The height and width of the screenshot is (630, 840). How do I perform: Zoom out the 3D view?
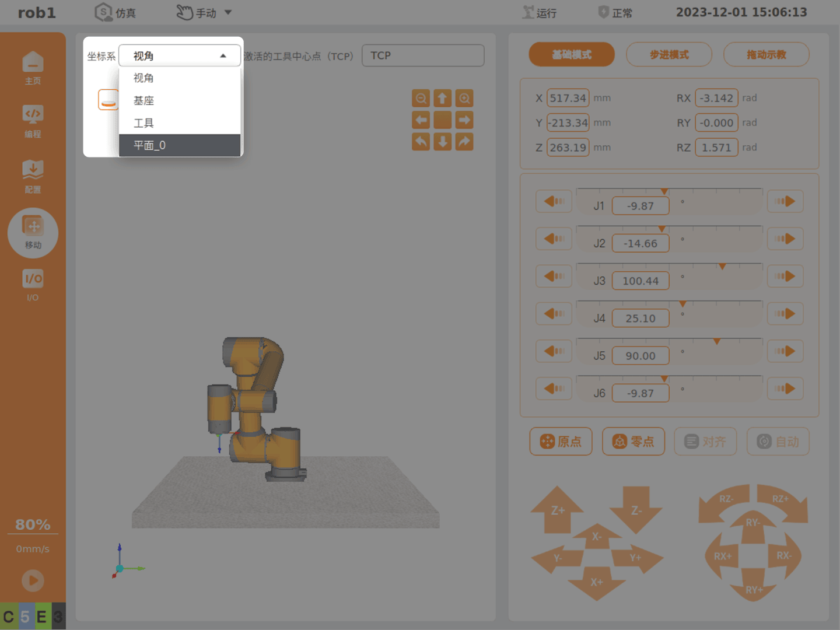pos(421,98)
